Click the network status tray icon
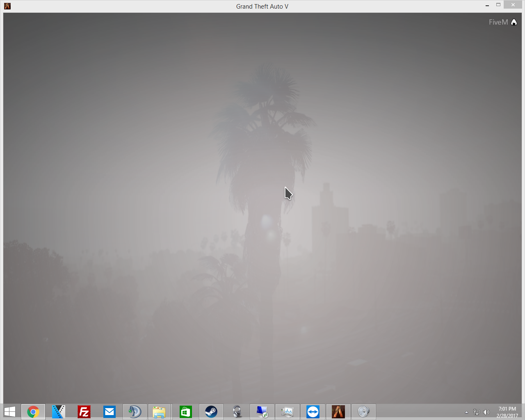The width and height of the screenshot is (525, 420). click(x=477, y=412)
